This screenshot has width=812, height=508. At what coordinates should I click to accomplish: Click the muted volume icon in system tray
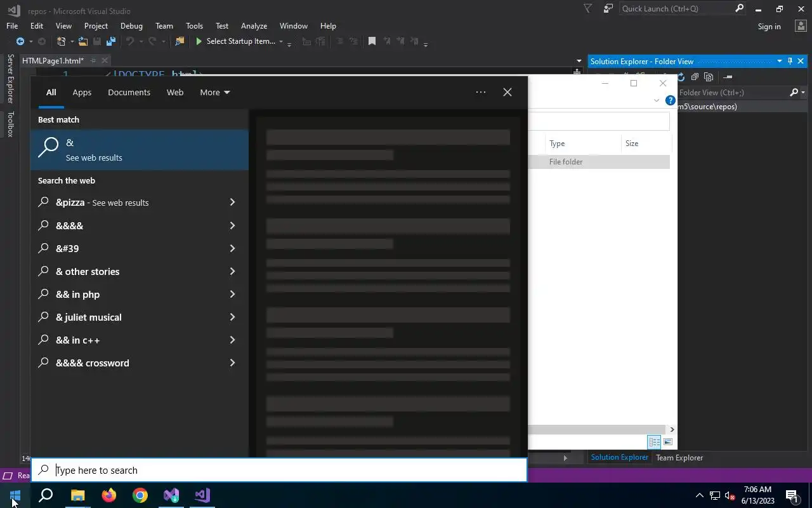point(730,495)
